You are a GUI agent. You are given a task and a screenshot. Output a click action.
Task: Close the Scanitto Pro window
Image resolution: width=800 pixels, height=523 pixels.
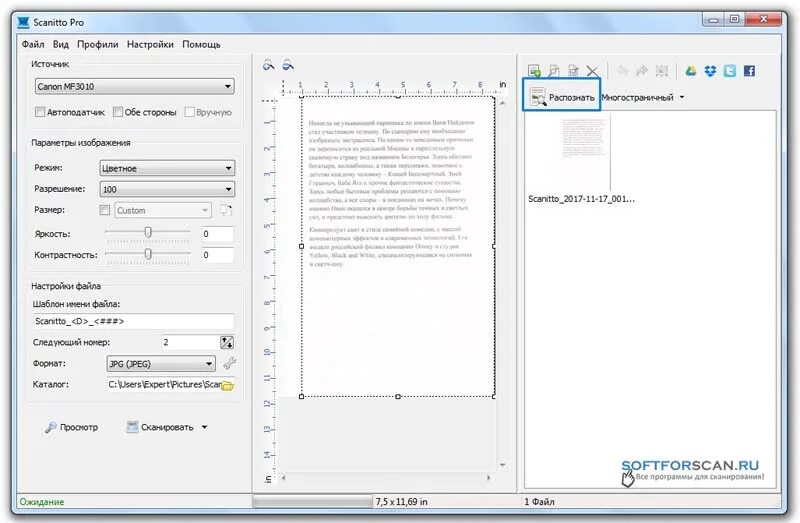point(763,19)
